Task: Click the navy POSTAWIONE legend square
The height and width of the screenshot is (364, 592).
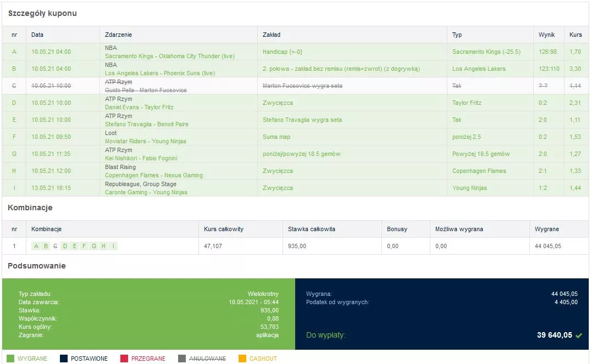Action: pyautogui.click(x=64, y=359)
